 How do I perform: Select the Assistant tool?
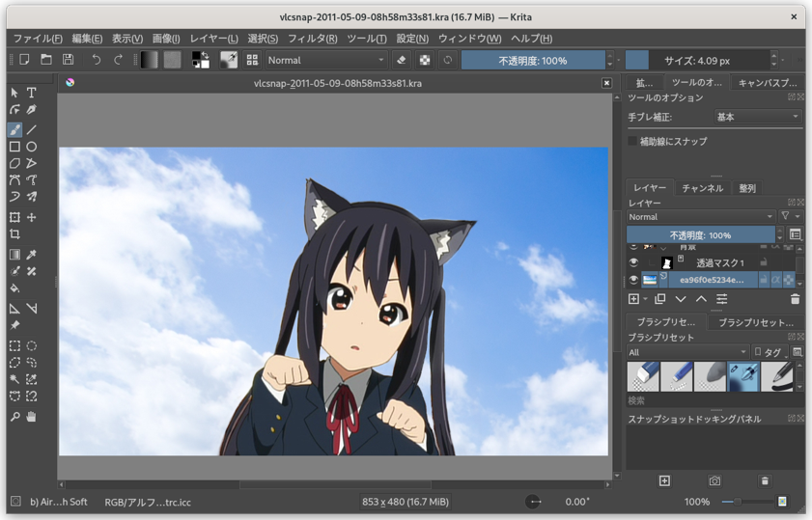pyautogui.click(x=14, y=309)
